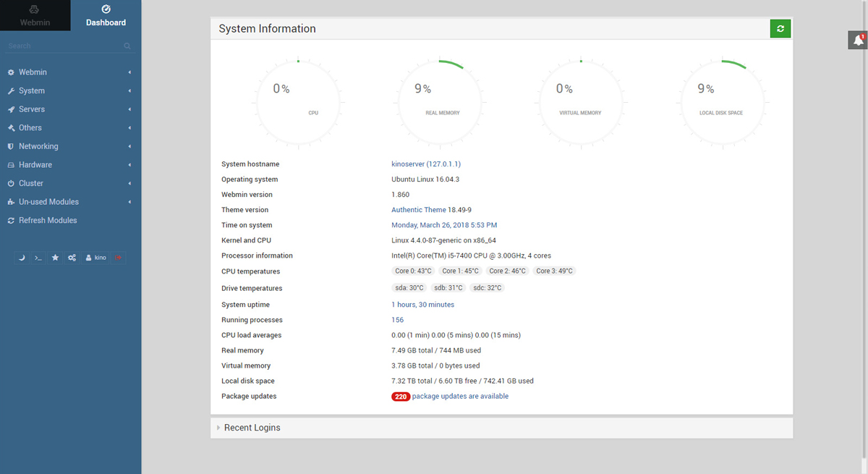The width and height of the screenshot is (868, 474).
Task: Click the sdb: 31°C drive badge
Action: coord(448,288)
